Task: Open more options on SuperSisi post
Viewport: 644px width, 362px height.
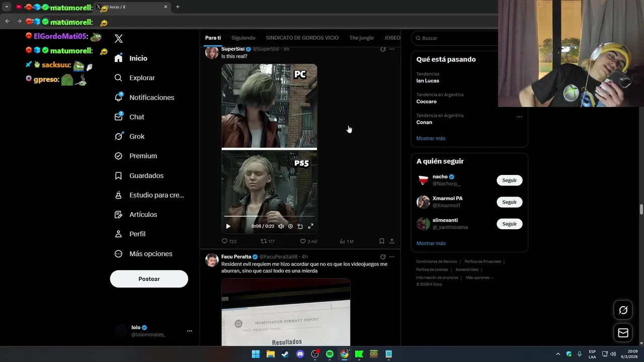Action: (x=392, y=49)
